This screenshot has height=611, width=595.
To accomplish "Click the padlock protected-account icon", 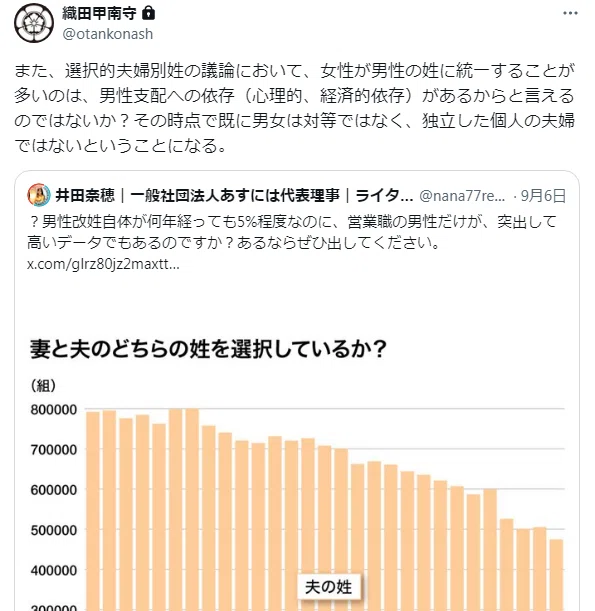I will 148,14.
